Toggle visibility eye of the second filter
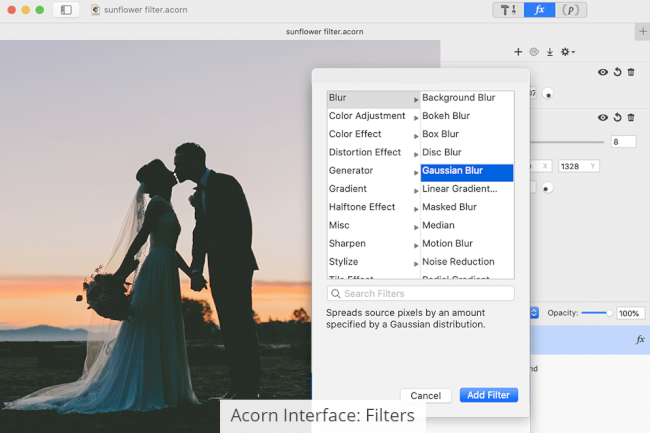This screenshot has width=650, height=433. (x=603, y=118)
